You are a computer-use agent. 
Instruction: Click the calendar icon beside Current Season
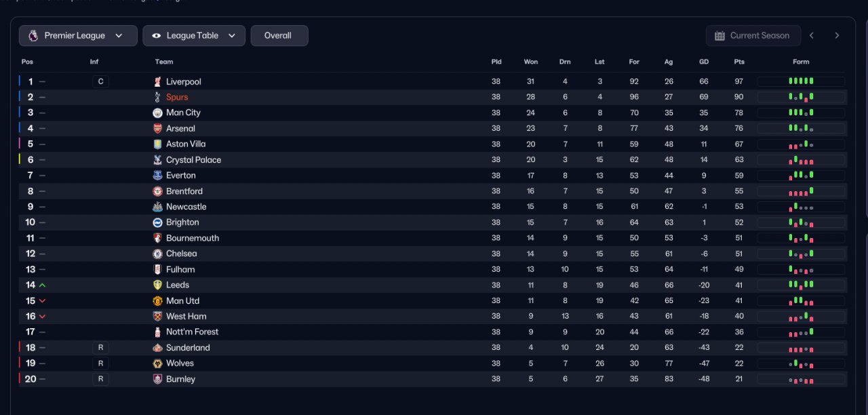[720, 36]
